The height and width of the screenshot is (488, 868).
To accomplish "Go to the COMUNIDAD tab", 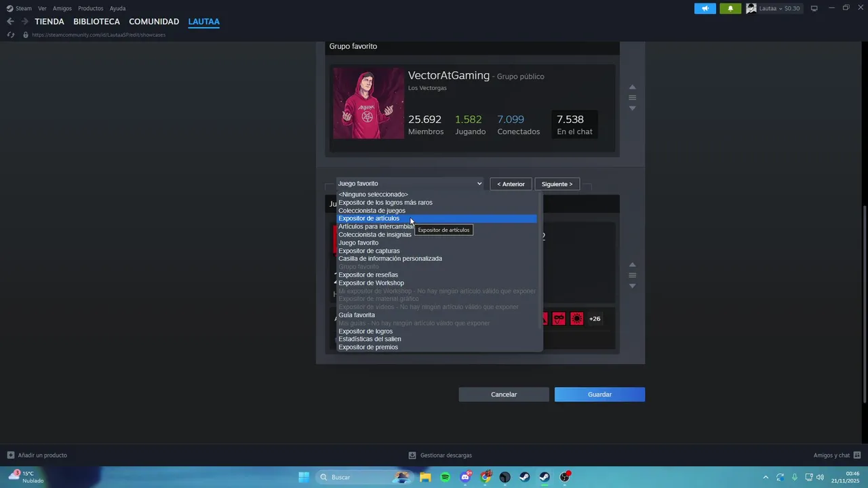I will pyautogui.click(x=154, y=22).
